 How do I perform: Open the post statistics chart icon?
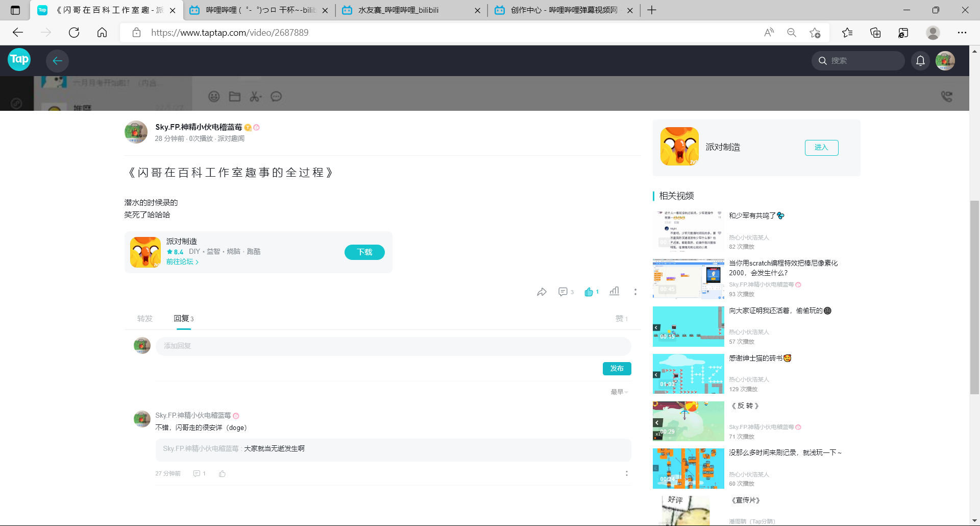(614, 291)
